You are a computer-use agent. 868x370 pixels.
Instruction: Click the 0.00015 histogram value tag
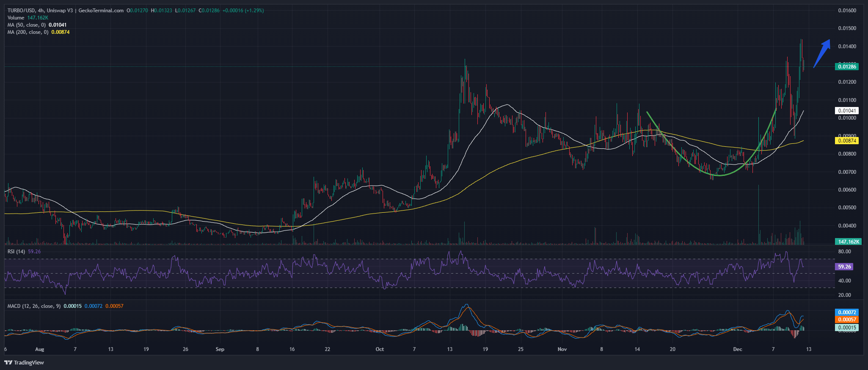(x=847, y=328)
